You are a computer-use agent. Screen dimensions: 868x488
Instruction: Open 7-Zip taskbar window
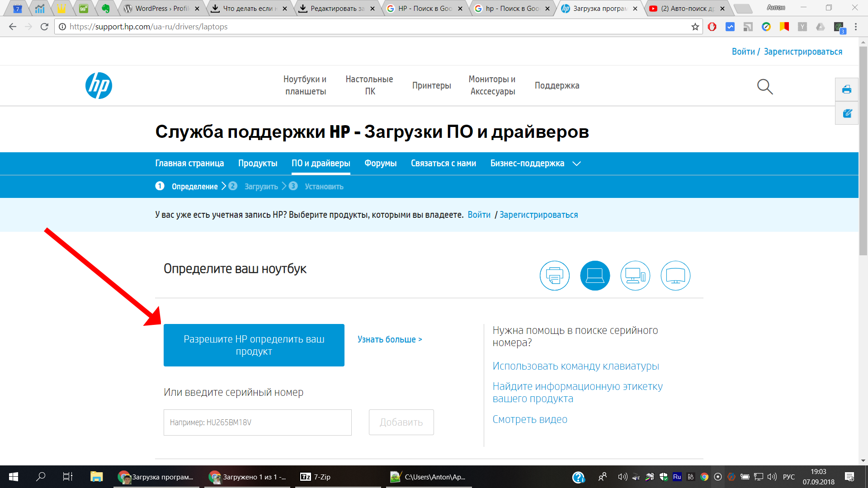pyautogui.click(x=338, y=477)
